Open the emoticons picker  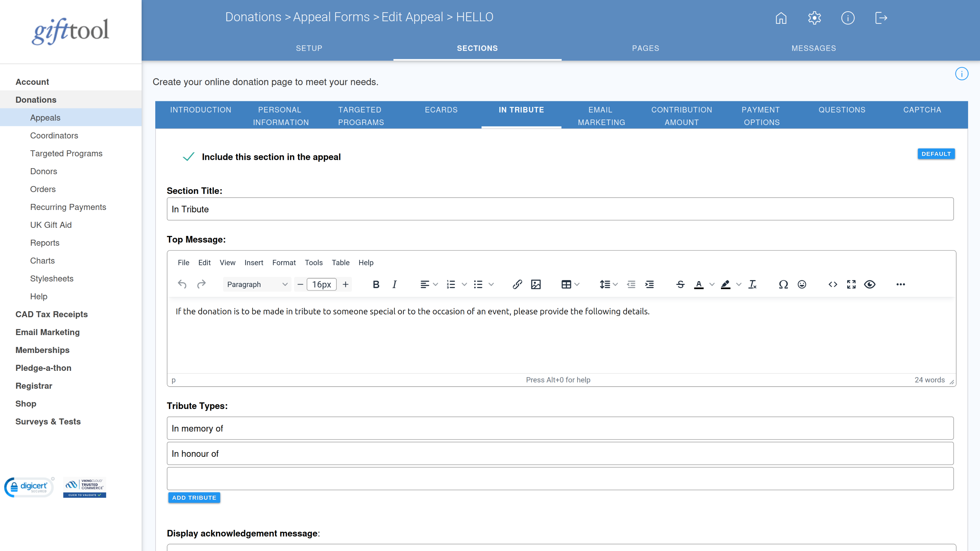pyautogui.click(x=802, y=284)
